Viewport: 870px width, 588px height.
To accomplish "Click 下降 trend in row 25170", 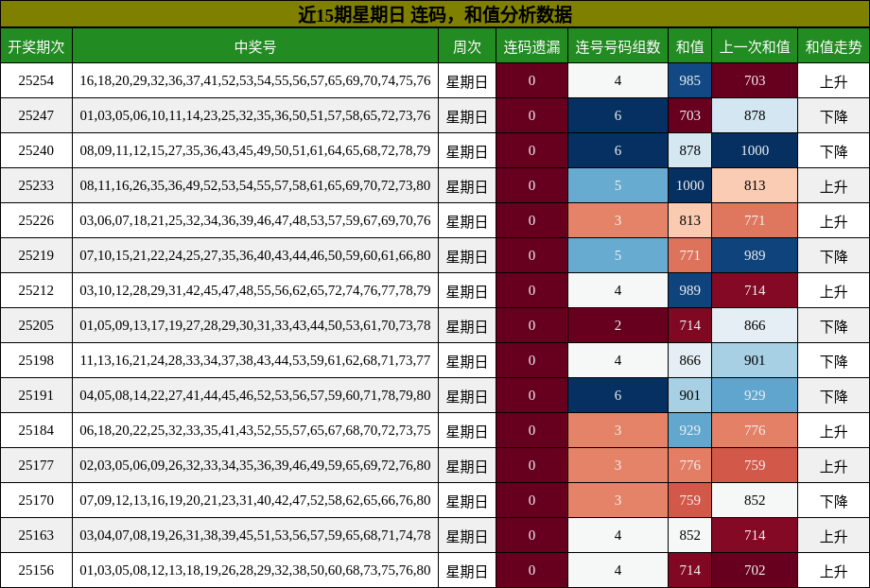I will coord(833,500).
